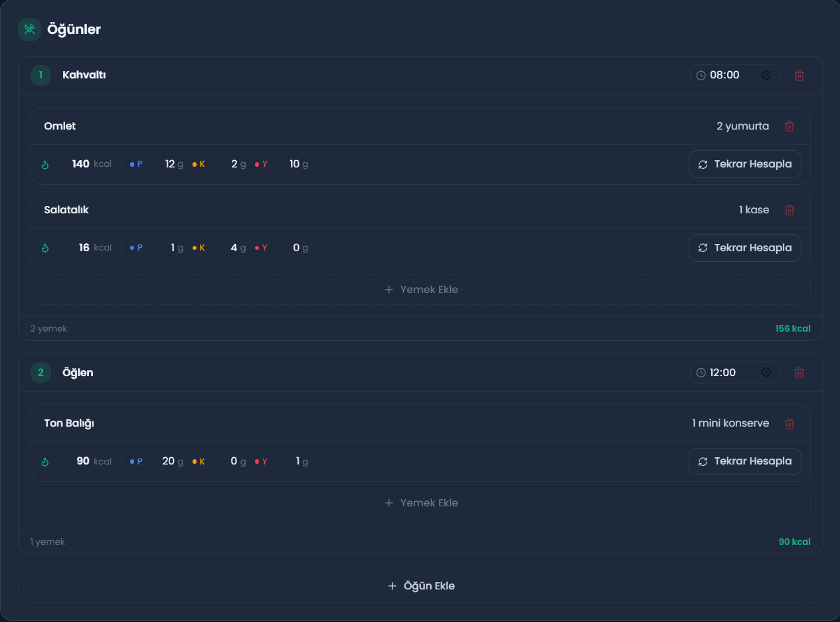
Task: Click the 90 kcal meal total
Action: coord(795,542)
